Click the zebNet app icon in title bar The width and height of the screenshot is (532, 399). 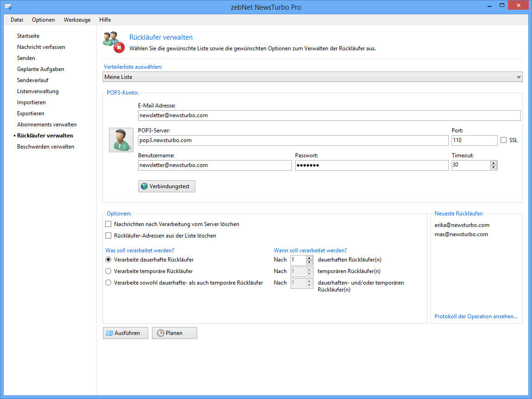coord(8,6)
